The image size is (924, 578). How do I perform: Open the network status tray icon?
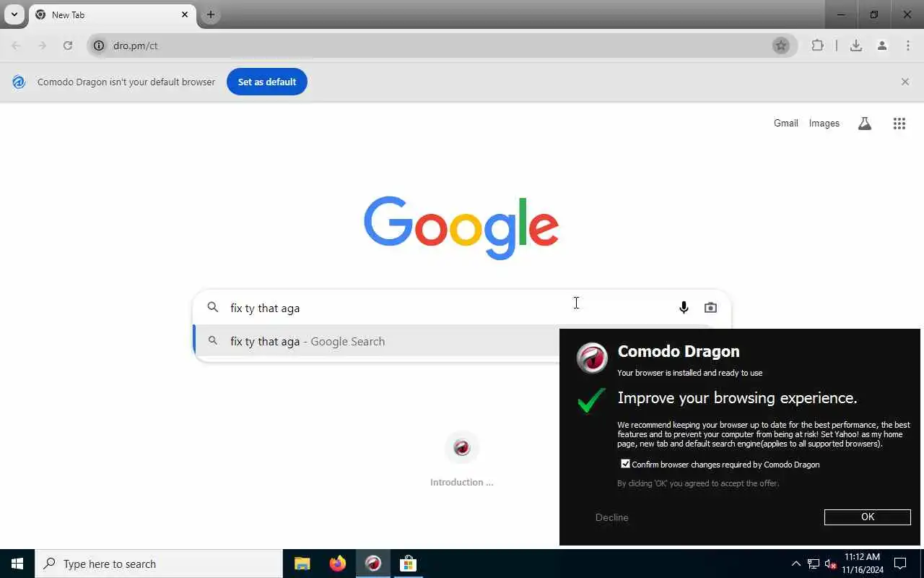[814, 564]
